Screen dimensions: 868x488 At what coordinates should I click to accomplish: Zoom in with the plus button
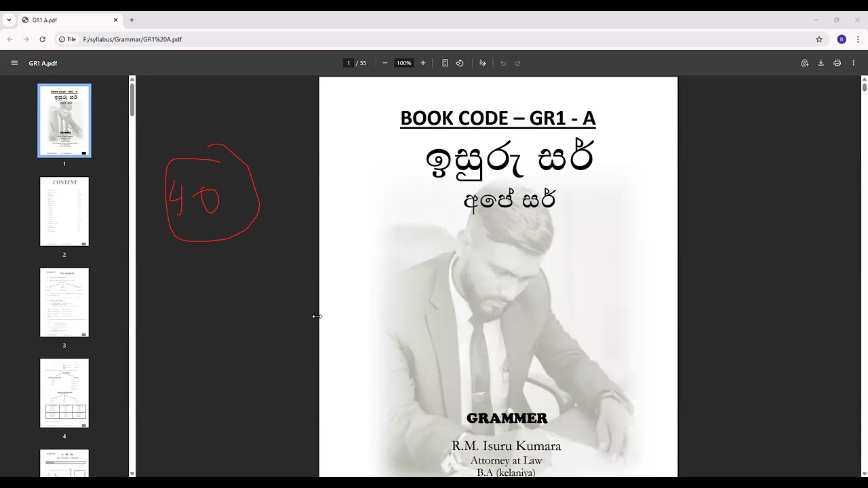click(x=423, y=63)
